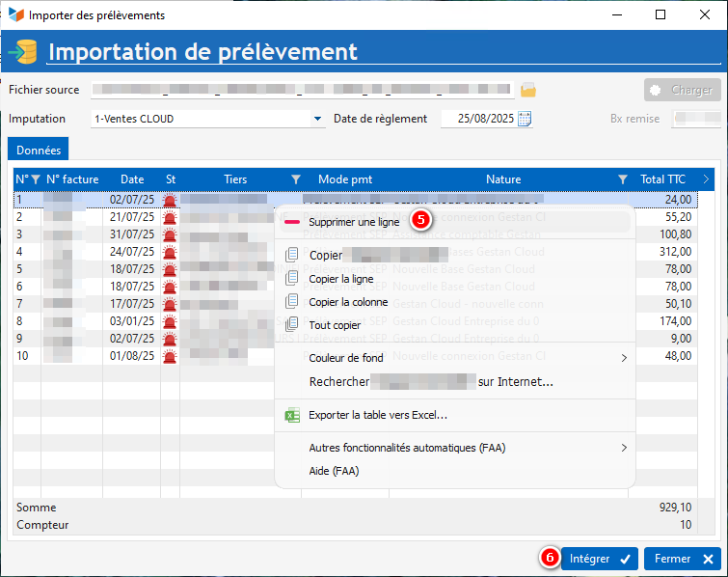Screen dimensions: 728x577
Task: Click the copy icon beside Tout copier
Action: [x=292, y=325]
